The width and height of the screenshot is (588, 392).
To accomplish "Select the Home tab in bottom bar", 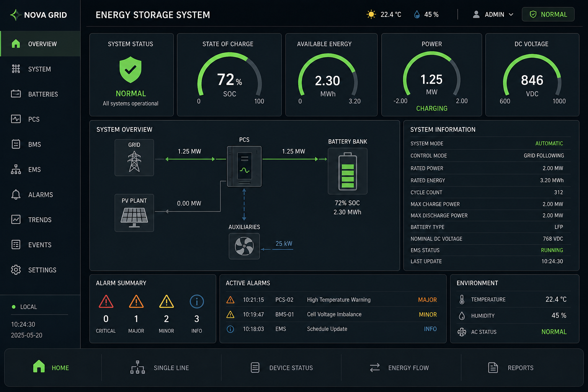I will 53,367.
